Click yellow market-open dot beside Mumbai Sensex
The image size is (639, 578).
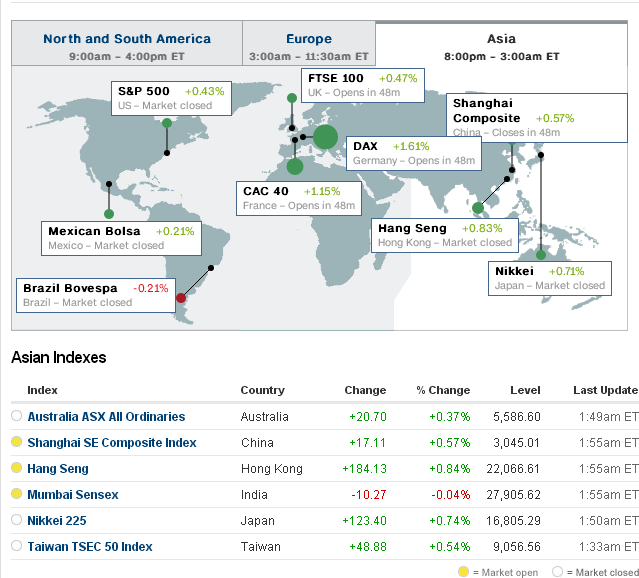pos(16,494)
